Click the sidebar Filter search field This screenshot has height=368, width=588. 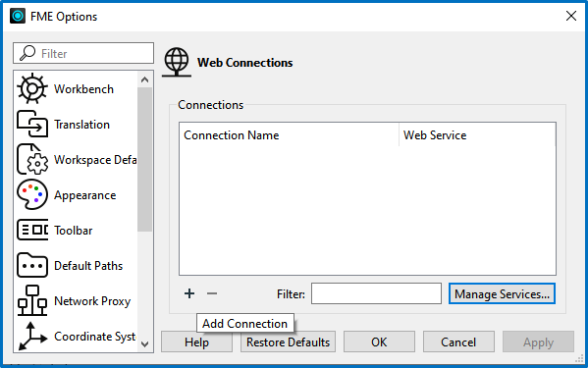(x=83, y=53)
